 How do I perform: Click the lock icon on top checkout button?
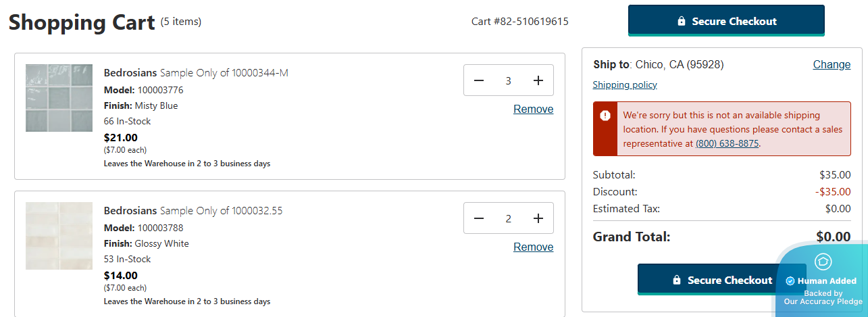[x=682, y=22]
